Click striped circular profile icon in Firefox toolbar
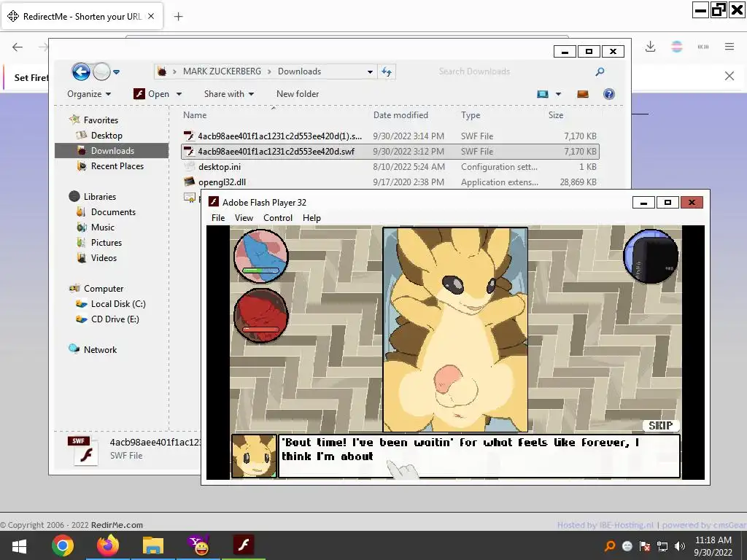The width and height of the screenshot is (747, 560). (677, 47)
